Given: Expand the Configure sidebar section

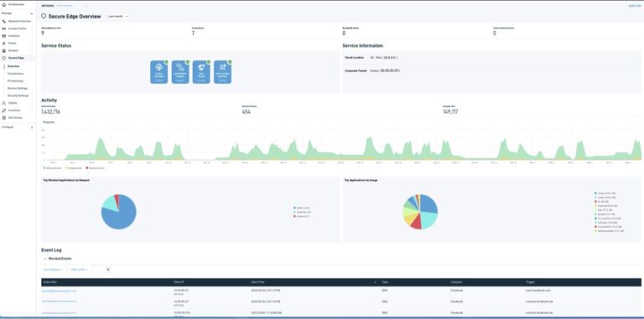Looking at the screenshot, I should click(32, 127).
